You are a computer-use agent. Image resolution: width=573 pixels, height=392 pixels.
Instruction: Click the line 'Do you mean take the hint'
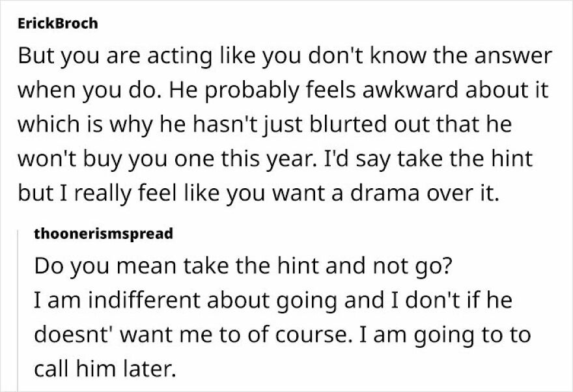244,266
